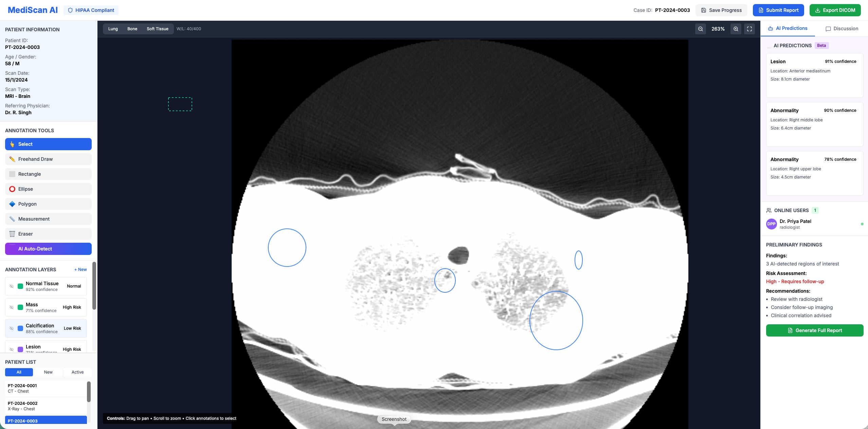Select the Rectangle annotation tool

48,174
